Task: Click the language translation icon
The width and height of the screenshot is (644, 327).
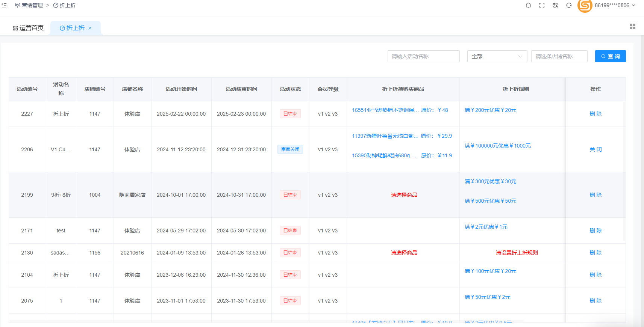Action: (x=555, y=5)
